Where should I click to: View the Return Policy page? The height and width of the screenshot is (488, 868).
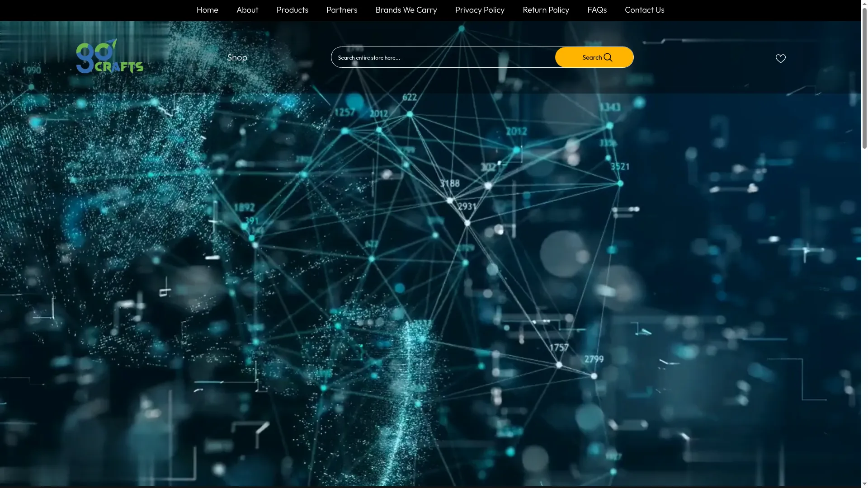(x=546, y=10)
